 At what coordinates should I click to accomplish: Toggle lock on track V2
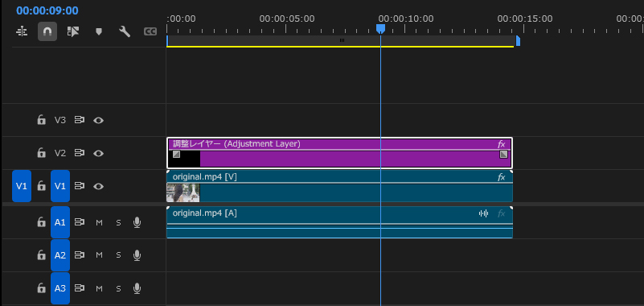[x=41, y=153]
